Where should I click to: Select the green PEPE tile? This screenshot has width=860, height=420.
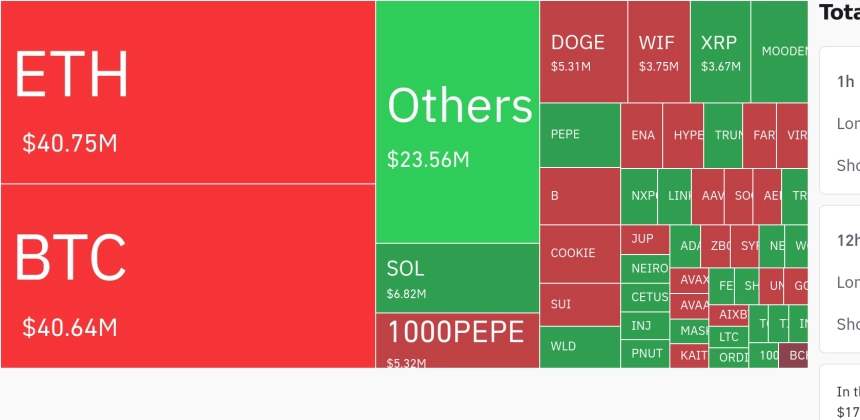[580, 135]
